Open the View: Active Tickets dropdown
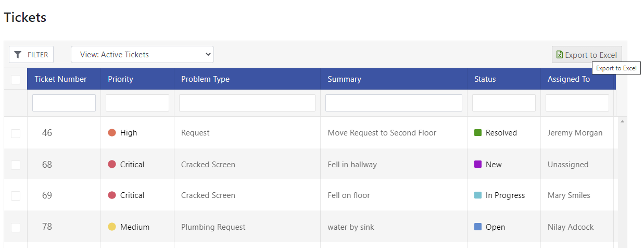644x248 pixels. click(x=142, y=54)
